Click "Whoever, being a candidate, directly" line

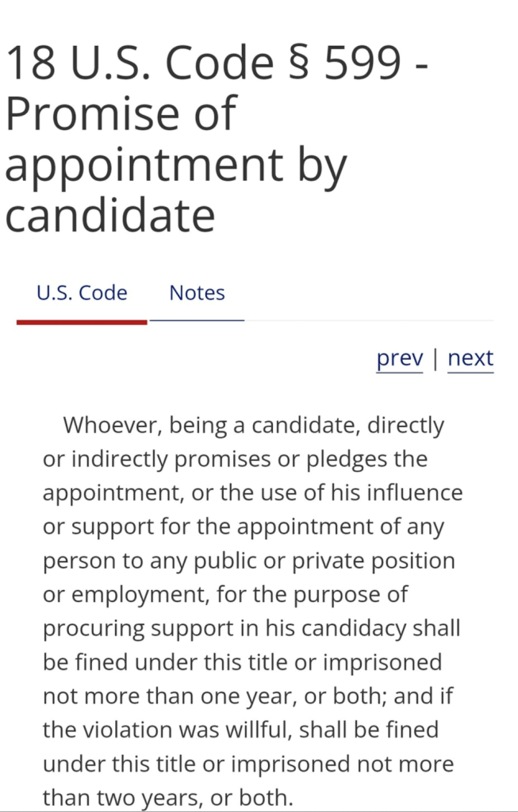254,425
